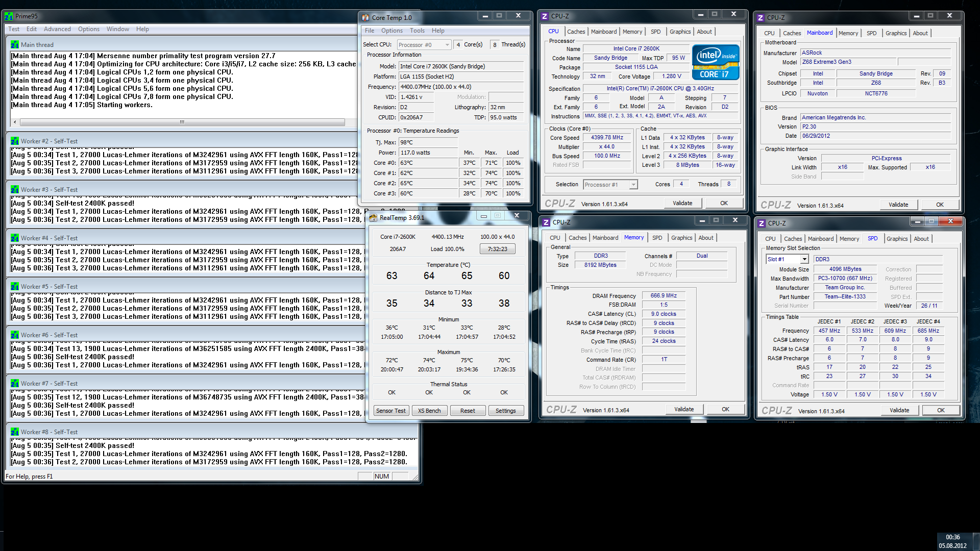Click the Worker #2 Self-Test window icon
980x551 pixels.
coord(15,141)
